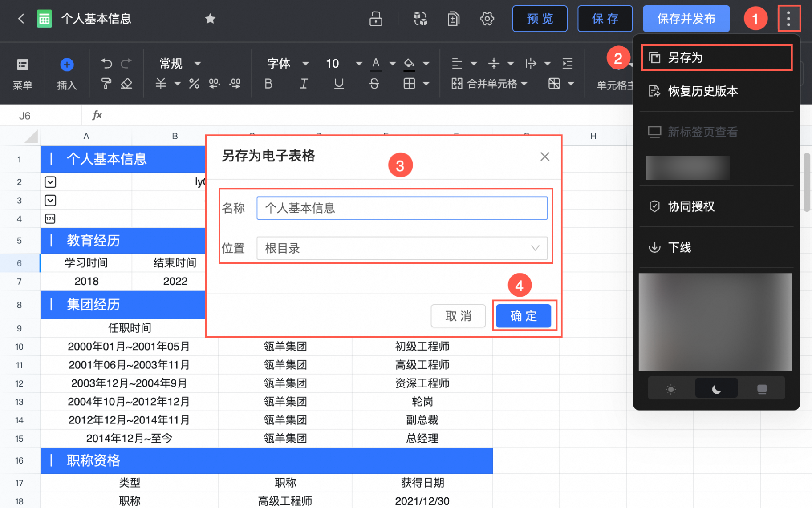Screen dimensions: 812x508
Task: Click the 名称 name input field
Action: coord(402,208)
